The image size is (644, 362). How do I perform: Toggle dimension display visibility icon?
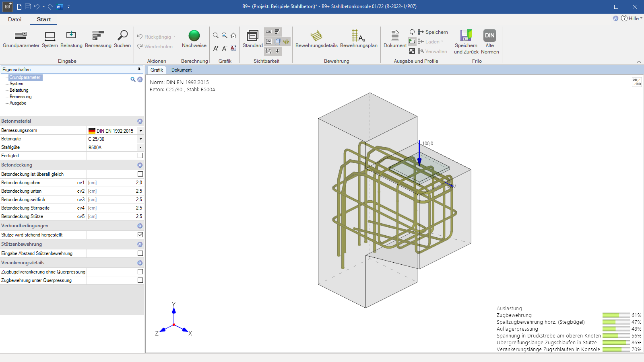268,32
